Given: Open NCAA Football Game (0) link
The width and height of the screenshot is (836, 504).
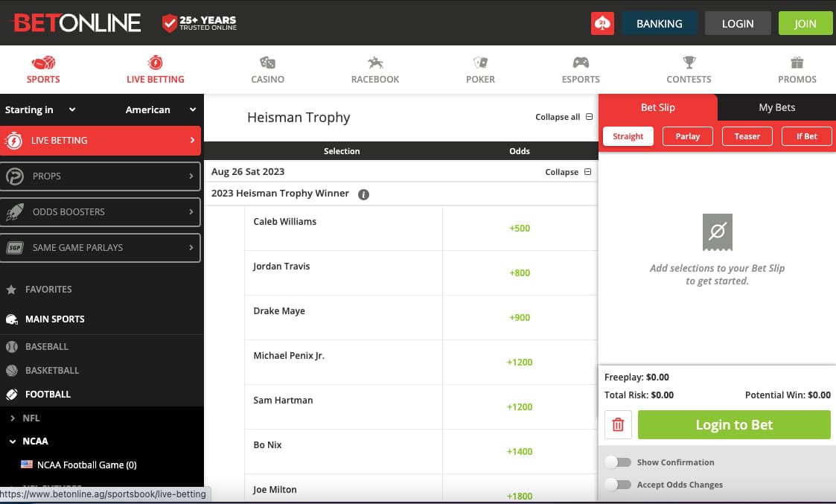Looking at the screenshot, I should click(x=87, y=465).
